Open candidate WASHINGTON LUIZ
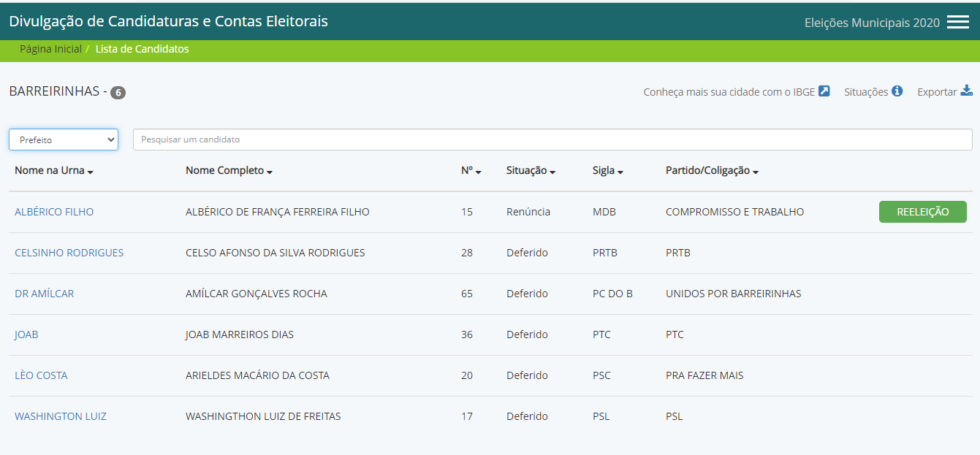 click(61, 416)
